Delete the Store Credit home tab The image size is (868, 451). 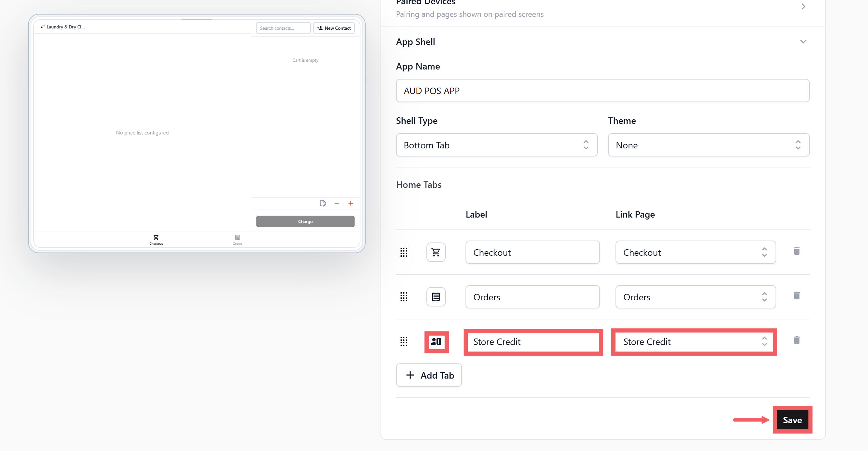pyautogui.click(x=797, y=340)
